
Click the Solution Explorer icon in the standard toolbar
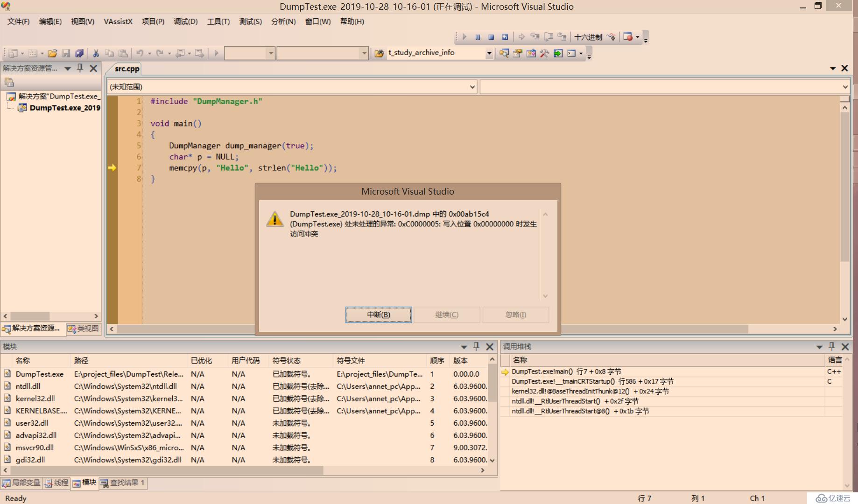(x=504, y=53)
